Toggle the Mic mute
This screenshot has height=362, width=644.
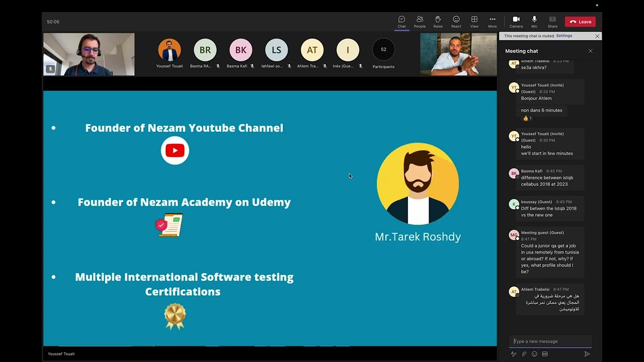534,22
